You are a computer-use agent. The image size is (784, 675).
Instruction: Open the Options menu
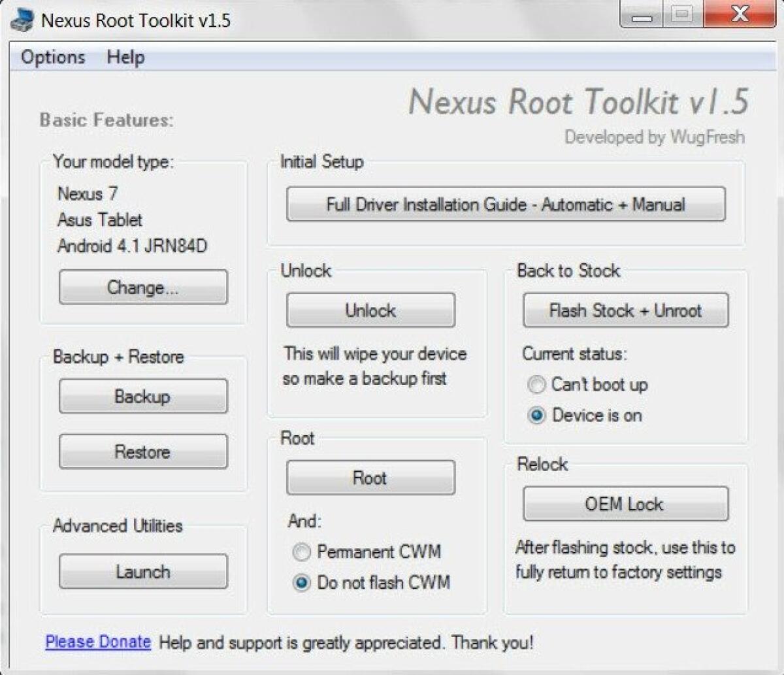click(x=52, y=57)
